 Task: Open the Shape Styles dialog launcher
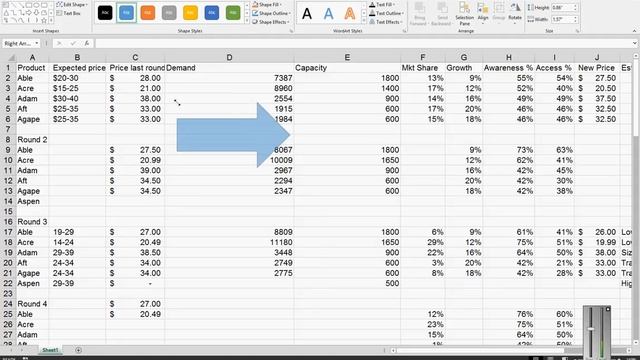pos(291,31)
